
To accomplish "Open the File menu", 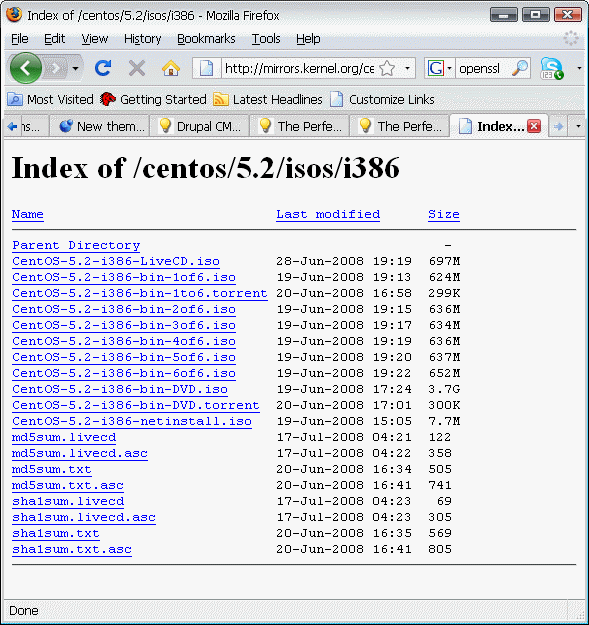I will pos(20,39).
